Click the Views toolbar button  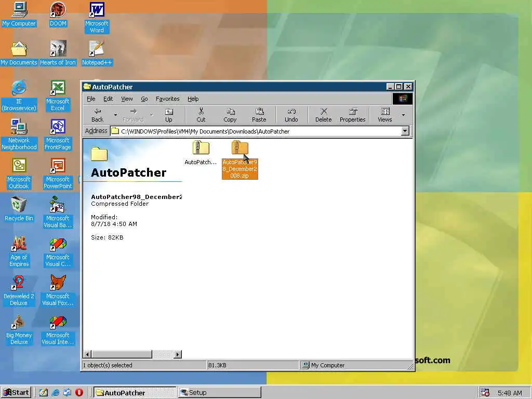tap(385, 115)
